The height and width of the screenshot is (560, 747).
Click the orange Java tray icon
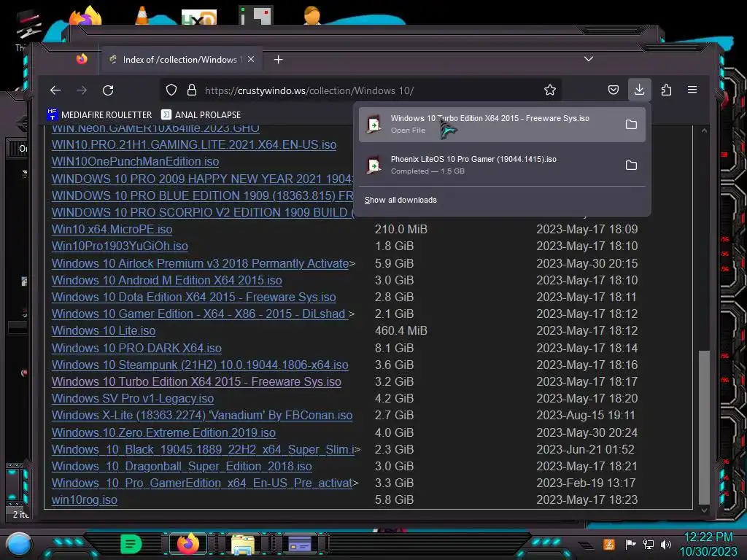(x=609, y=544)
